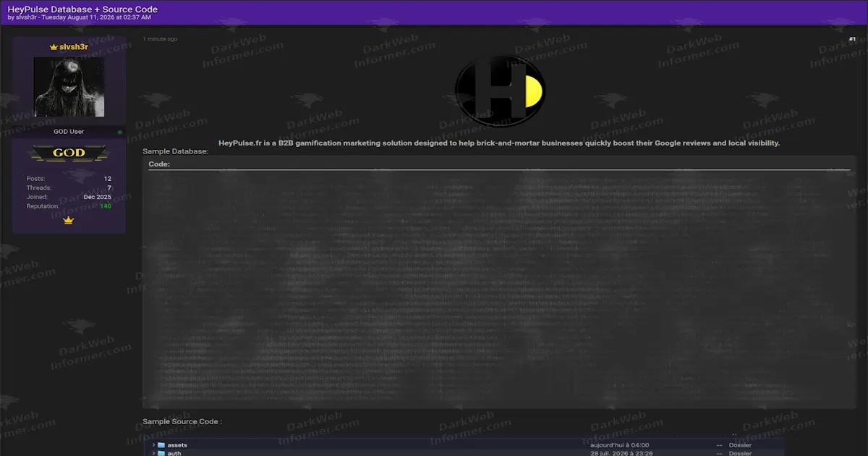The image size is (868, 456).
Task: Click the HeyPulse.fr description sentence
Action: [499, 143]
